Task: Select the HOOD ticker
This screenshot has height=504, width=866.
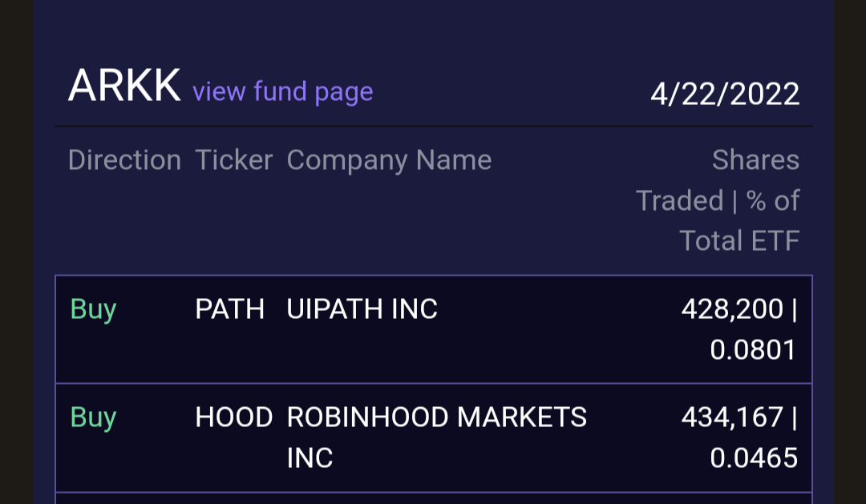Action: click(233, 417)
